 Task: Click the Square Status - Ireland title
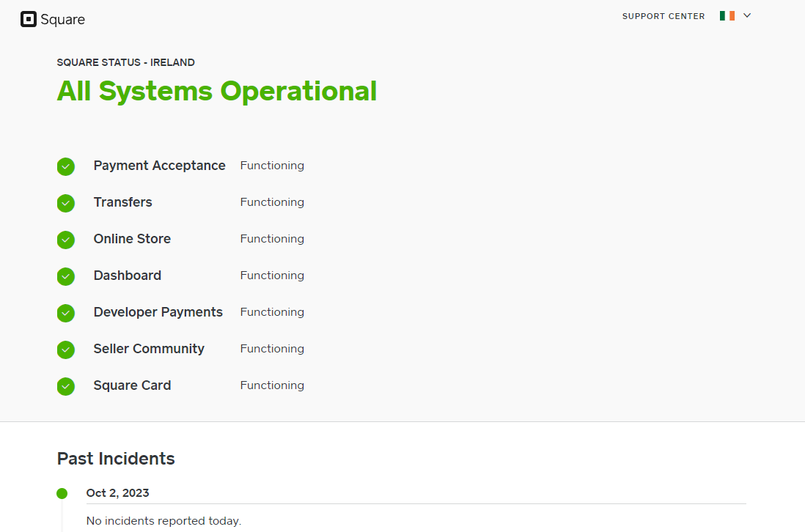(126, 62)
